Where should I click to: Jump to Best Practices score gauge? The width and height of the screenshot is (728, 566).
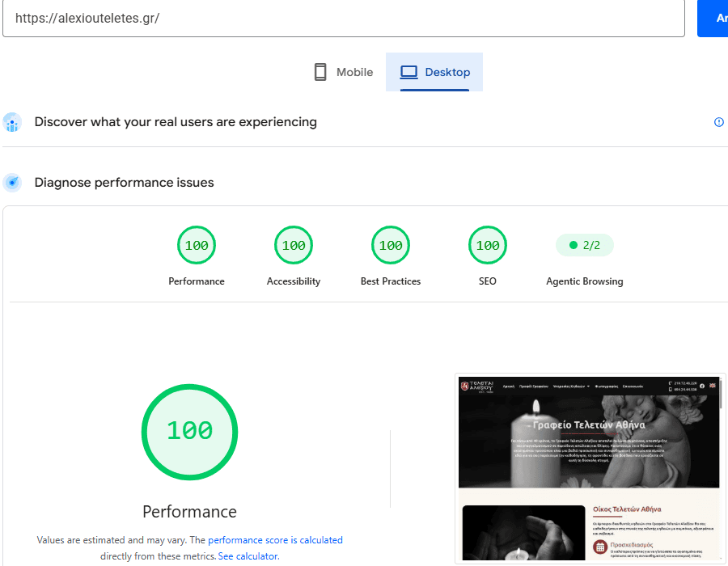coord(391,245)
